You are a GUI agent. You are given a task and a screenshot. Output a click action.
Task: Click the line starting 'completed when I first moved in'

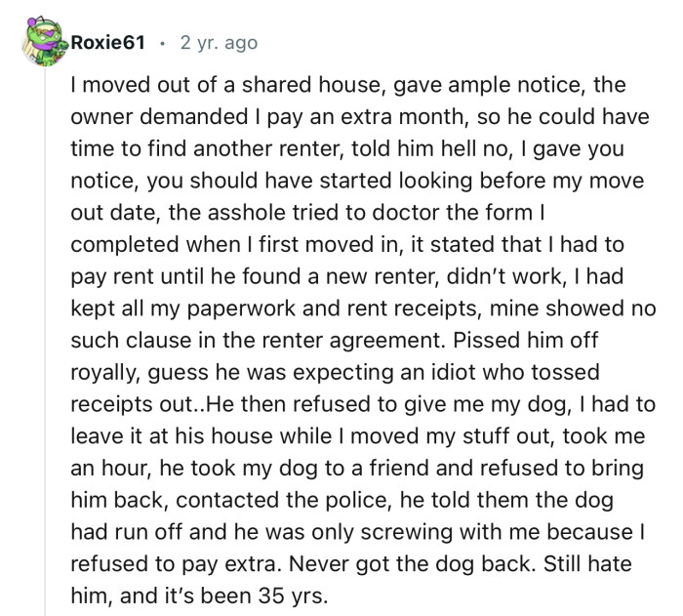(x=347, y=245)
